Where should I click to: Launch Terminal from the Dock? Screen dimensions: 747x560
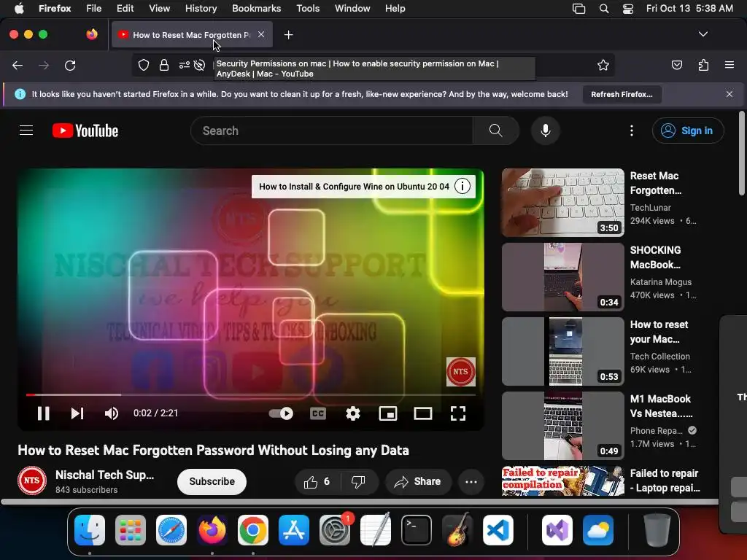(x=417, y=530)
